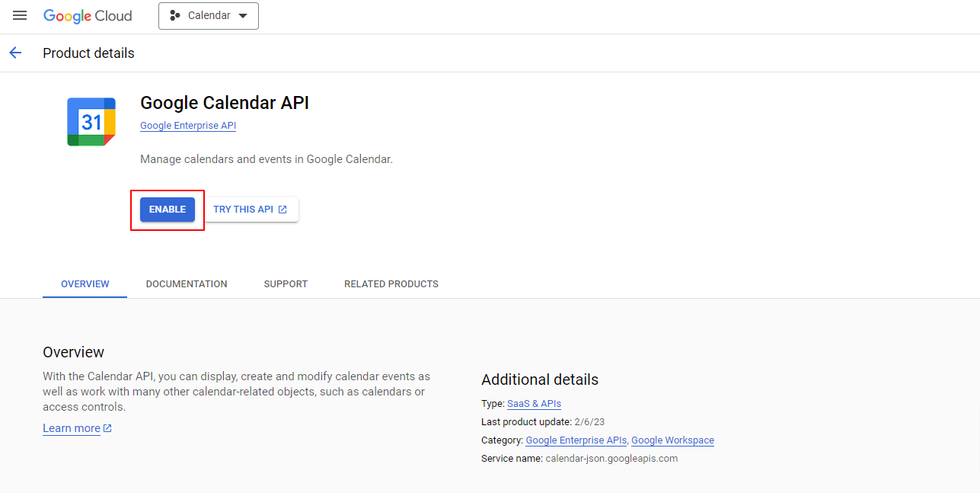
Task: Open the SaaS & APIs type link
Action: click(x=534, y=404)
